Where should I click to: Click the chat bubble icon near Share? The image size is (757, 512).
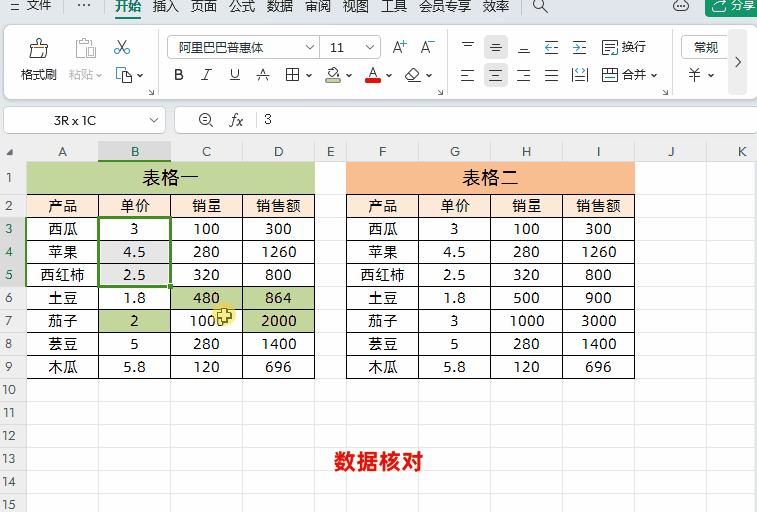pos(681,6)
